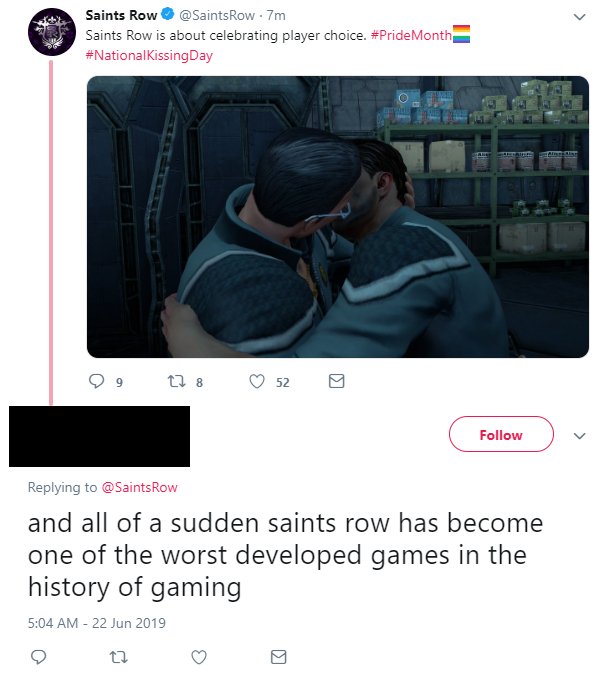Retweet the Saints Row tweet
This screenshot has width=611, height=674.
(x=176, y=381)
